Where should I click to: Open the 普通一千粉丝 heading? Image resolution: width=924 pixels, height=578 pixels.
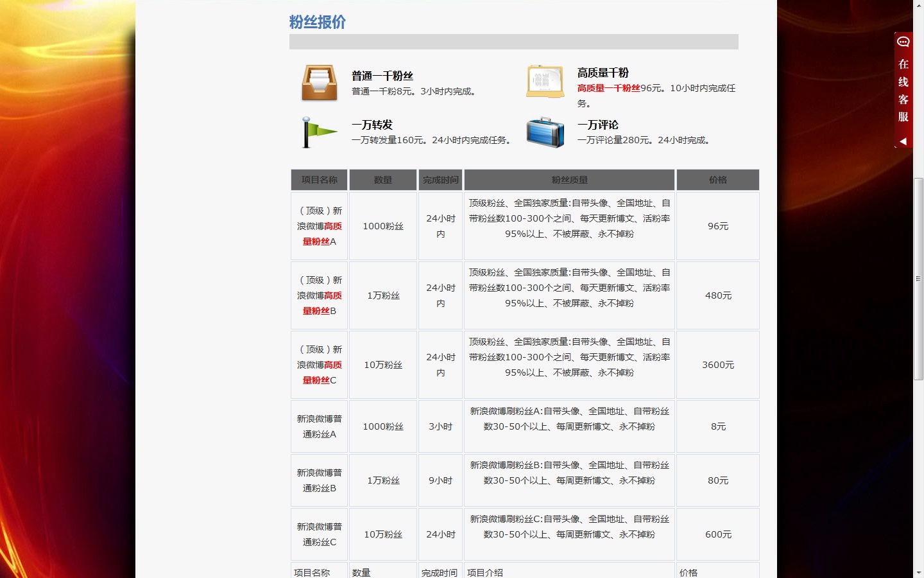tap(382, 76)
